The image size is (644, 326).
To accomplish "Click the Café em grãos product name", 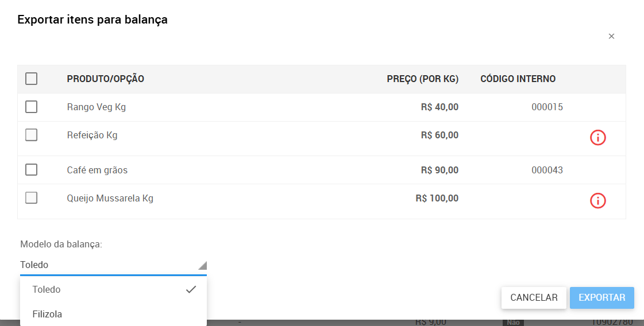I will point(97,170).
